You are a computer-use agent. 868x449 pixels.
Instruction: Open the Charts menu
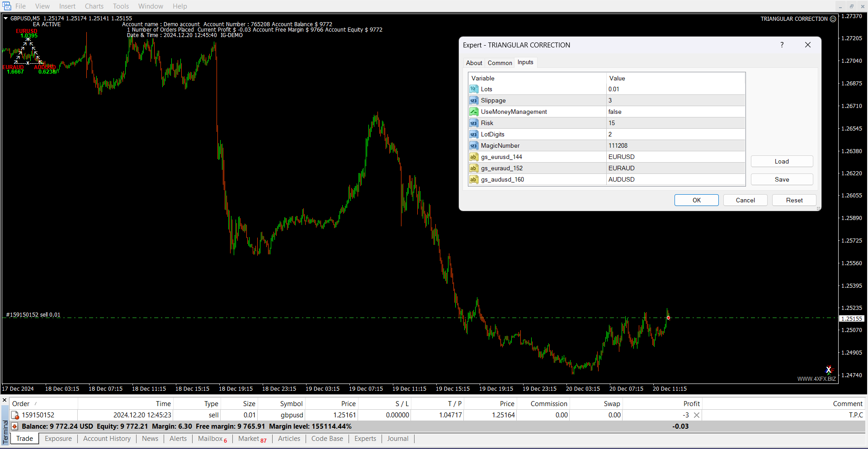pos(94,6)
